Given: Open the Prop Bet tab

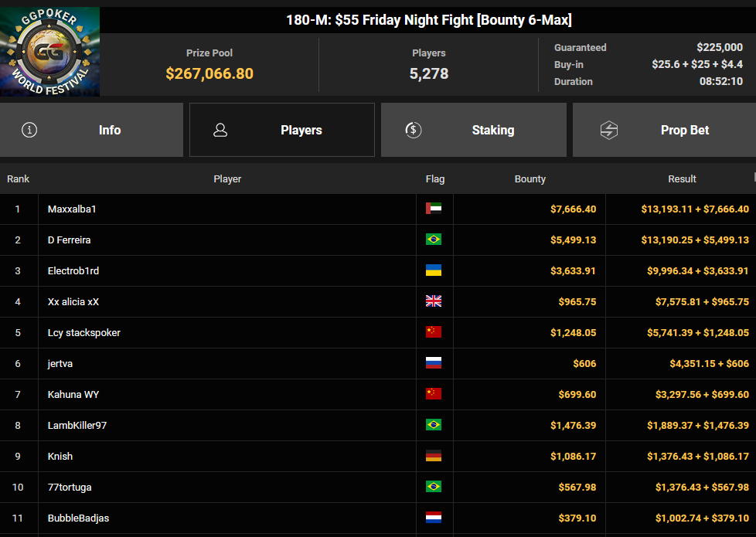Looking at the screenshot, I should coord(664,130).
